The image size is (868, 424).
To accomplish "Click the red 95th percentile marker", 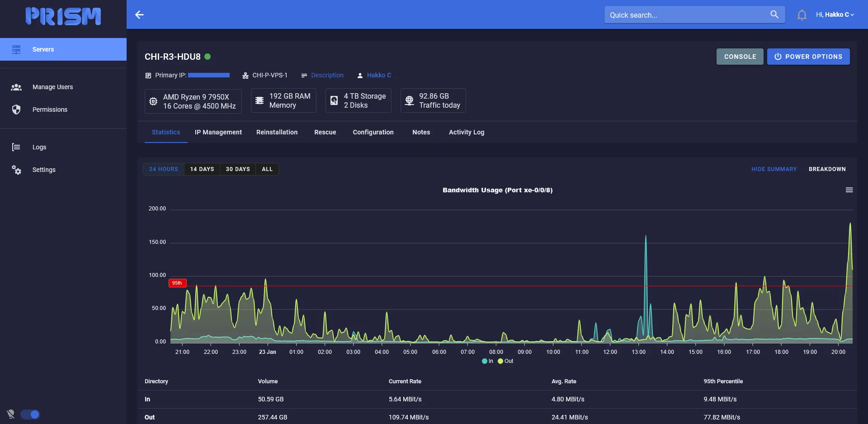I will click(x=177, y=283).
